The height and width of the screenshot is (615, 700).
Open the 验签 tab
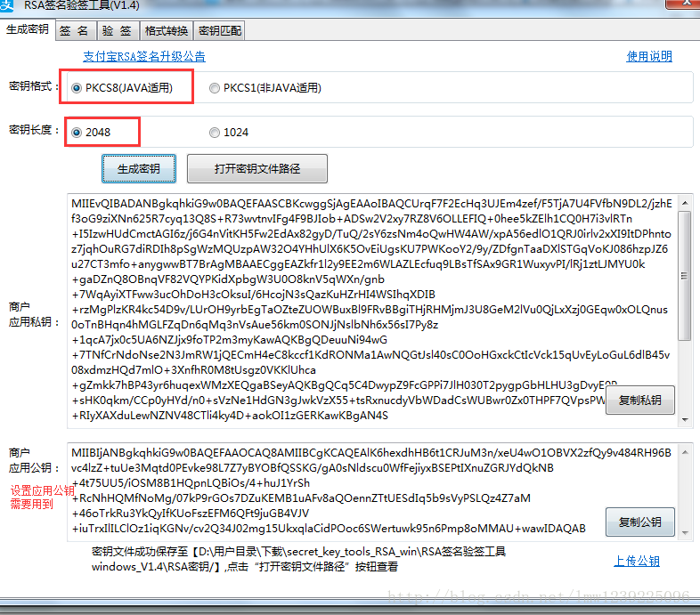pos(117,31)
